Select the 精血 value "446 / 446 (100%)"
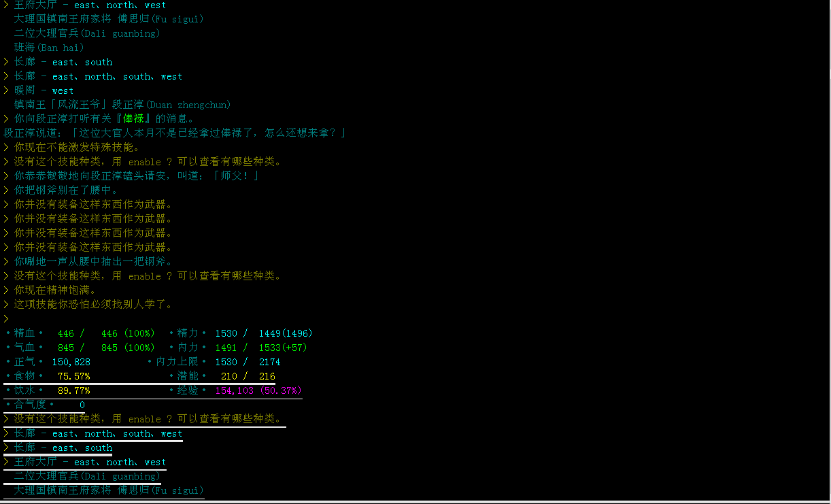Image resolution: width=831 pixels, height=504 pixels. pos(106,333)
